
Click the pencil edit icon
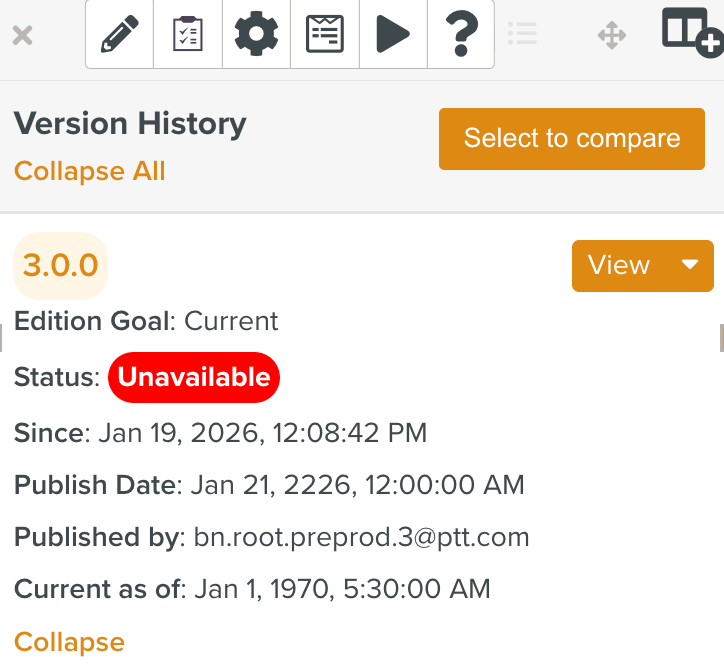coord(120,35)
